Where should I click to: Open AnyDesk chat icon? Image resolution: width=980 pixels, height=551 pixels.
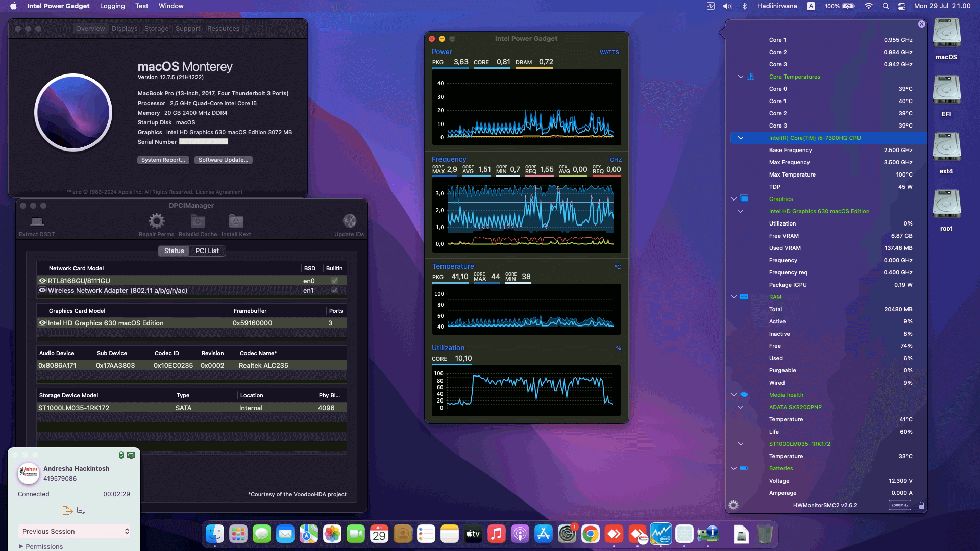[x=81, y=510]
